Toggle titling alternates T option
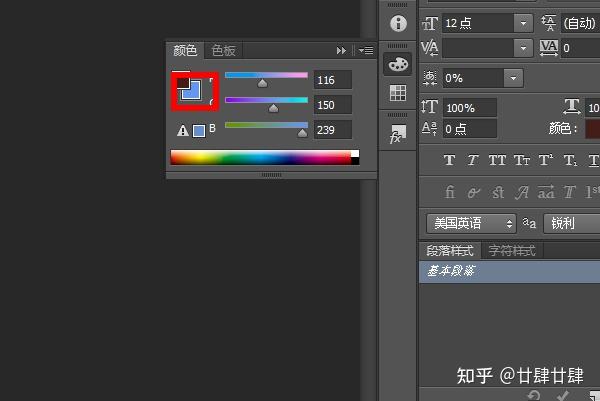 pyautogui.click(x=569, y=192)
